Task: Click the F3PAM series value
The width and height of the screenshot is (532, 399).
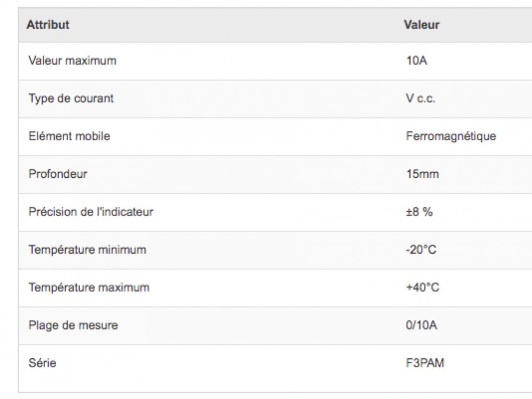Action: (x=425, y=363)
